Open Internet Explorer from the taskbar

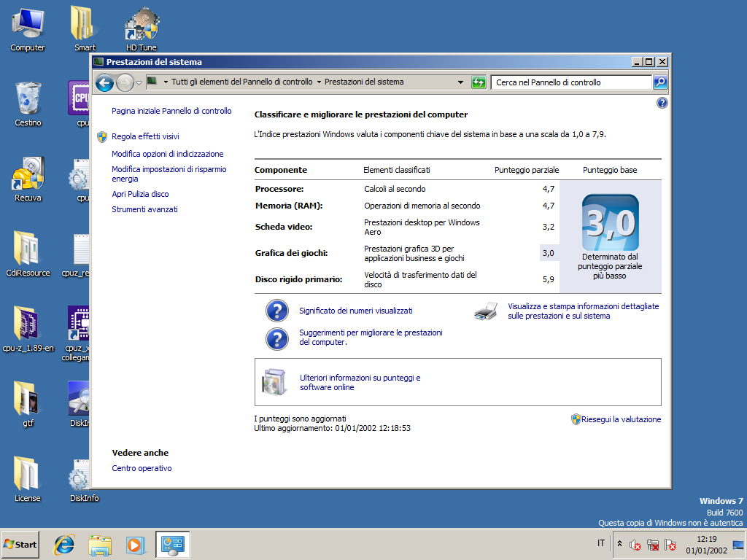65,545
